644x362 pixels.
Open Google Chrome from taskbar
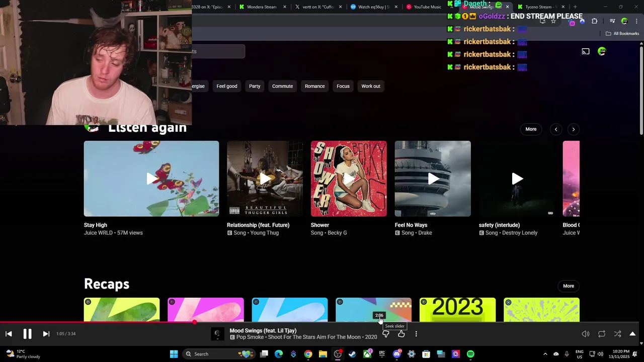click(308, 354)
